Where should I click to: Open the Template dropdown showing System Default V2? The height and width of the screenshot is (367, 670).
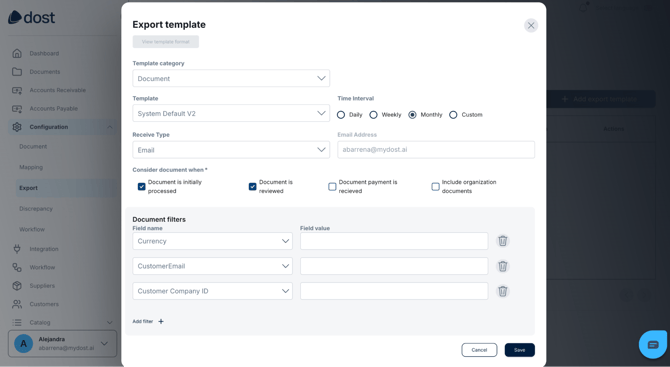tap(231, 114)
